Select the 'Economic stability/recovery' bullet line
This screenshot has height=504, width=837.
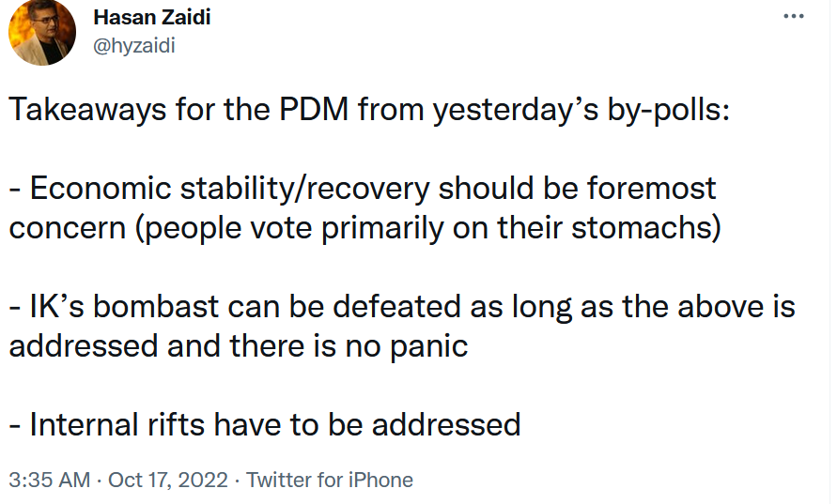[x=363, y=189]
